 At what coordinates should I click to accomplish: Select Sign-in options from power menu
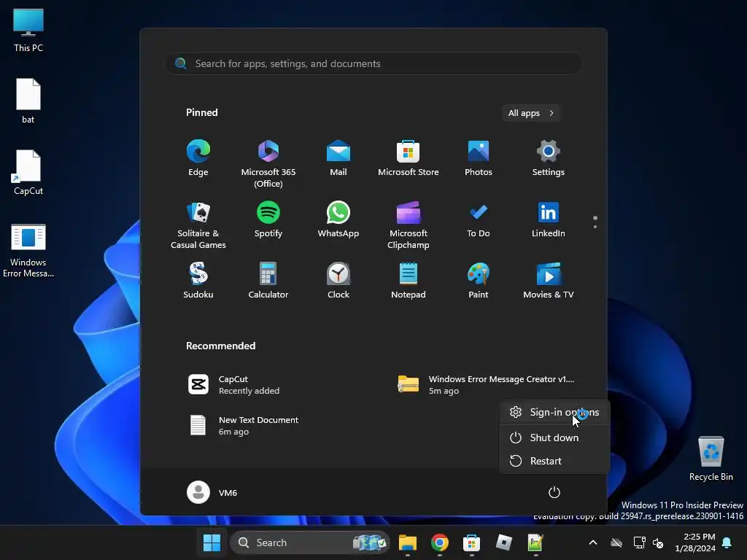click(554, 413)
